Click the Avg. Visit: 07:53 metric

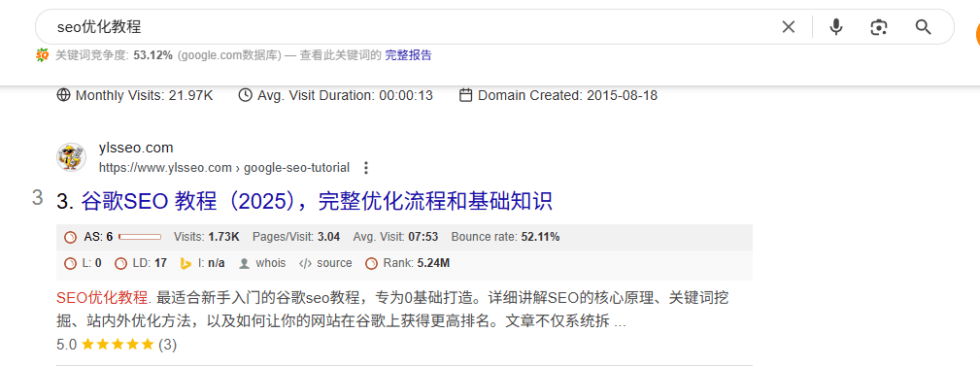[395, 237]
